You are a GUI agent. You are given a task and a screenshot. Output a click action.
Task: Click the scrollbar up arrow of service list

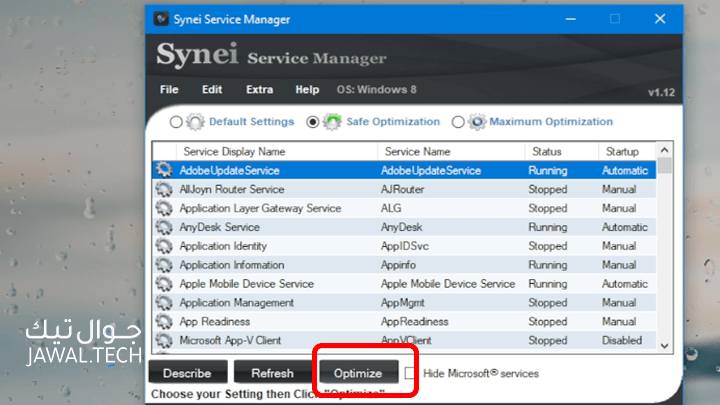[664, 150]
